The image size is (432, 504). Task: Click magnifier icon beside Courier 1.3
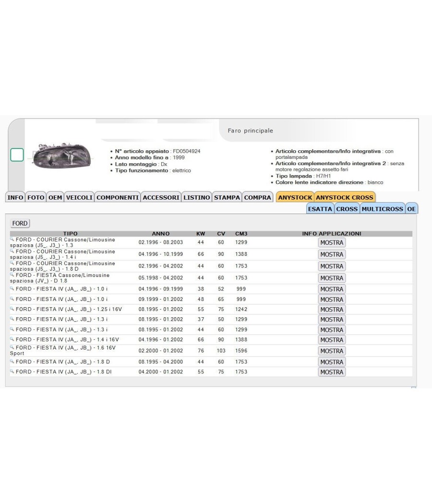pyautogui.click(x=12, y=239)
